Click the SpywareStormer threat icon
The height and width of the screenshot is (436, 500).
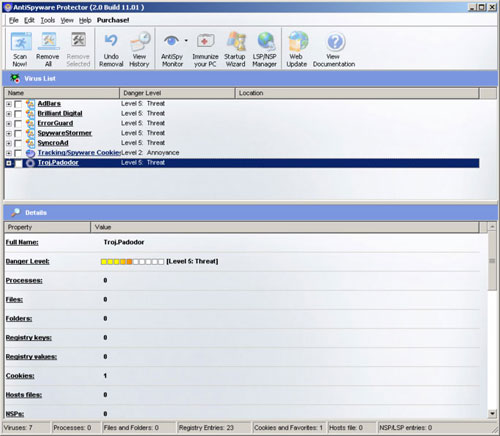(x=30, y=133)
